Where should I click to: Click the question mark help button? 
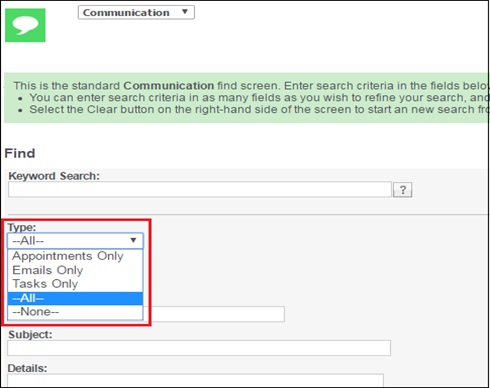(x=403, y=190)
